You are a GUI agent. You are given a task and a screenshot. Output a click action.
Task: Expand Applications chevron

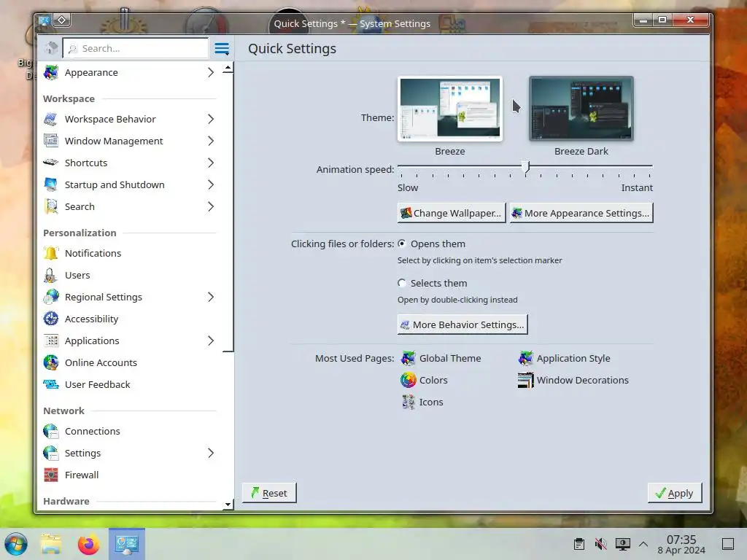[211, 341]
